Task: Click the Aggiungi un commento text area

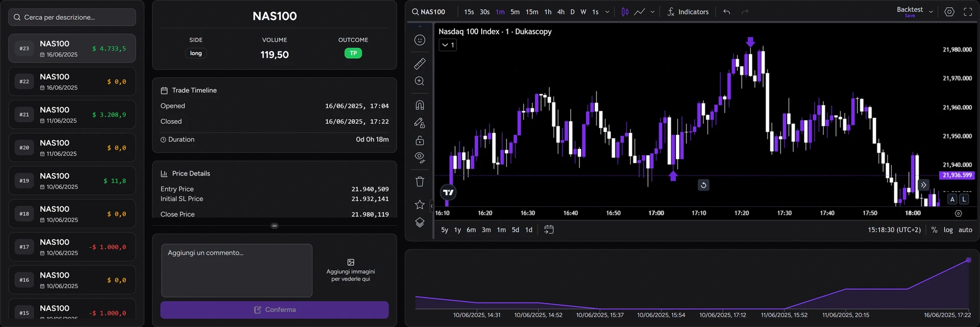Action: click(237, 270)
